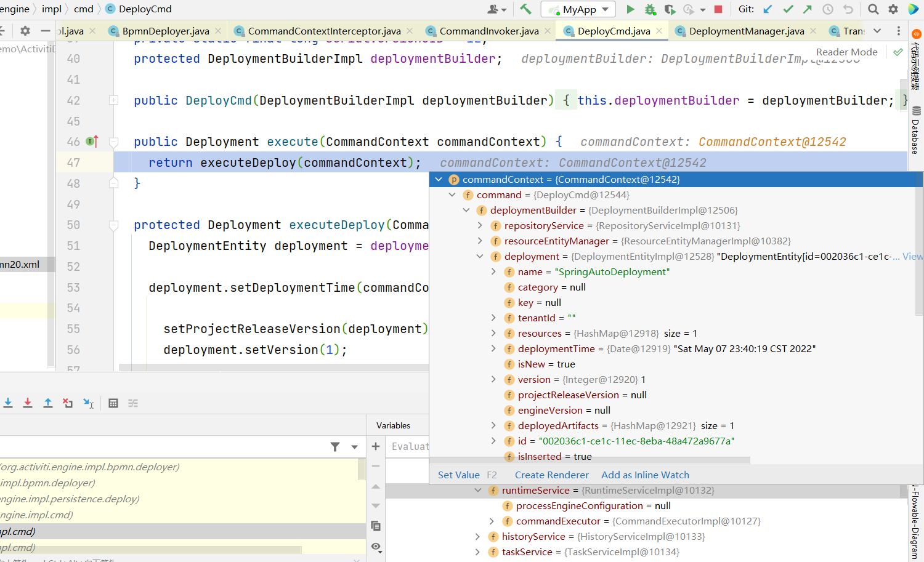
Task: Toggle Reader Mode in editor
Action: 846,52
